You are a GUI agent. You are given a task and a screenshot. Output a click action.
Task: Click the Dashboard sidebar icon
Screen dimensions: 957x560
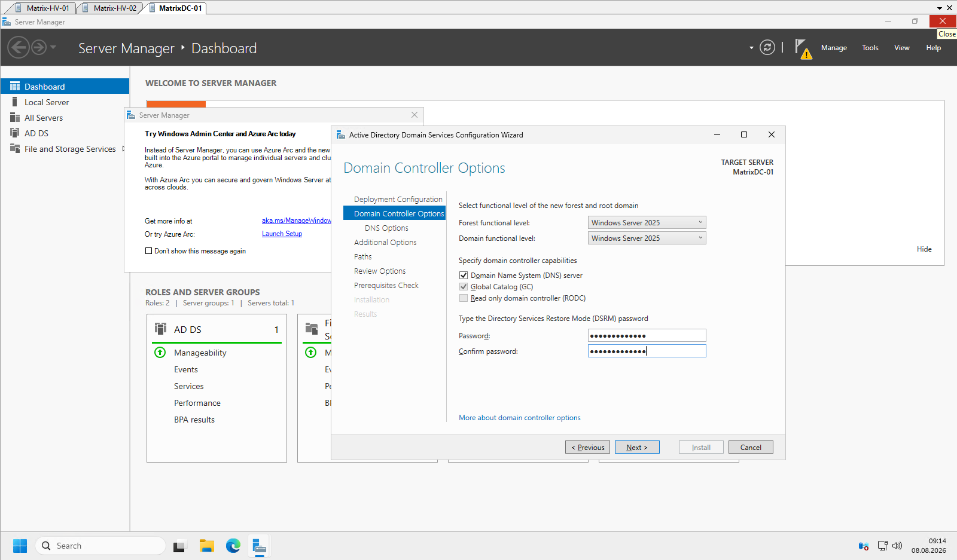pyautogui.click(x=15, y=86)
